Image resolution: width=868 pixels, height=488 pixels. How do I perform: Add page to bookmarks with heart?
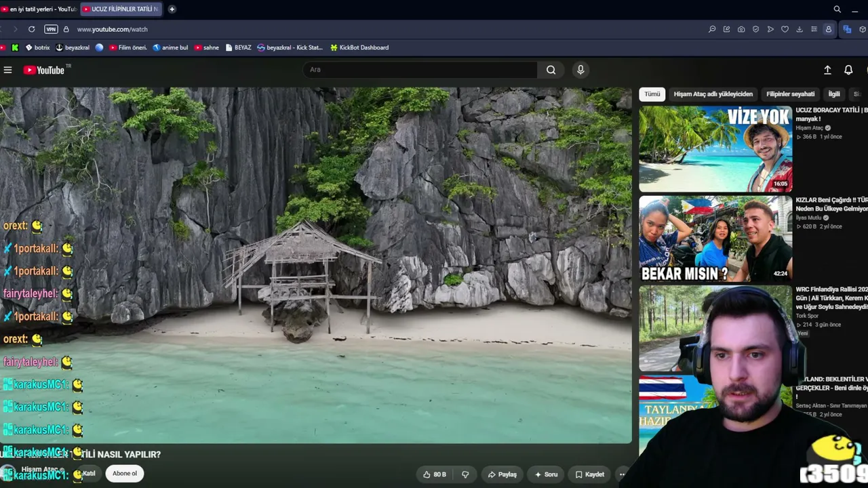[x=785, y=29]
